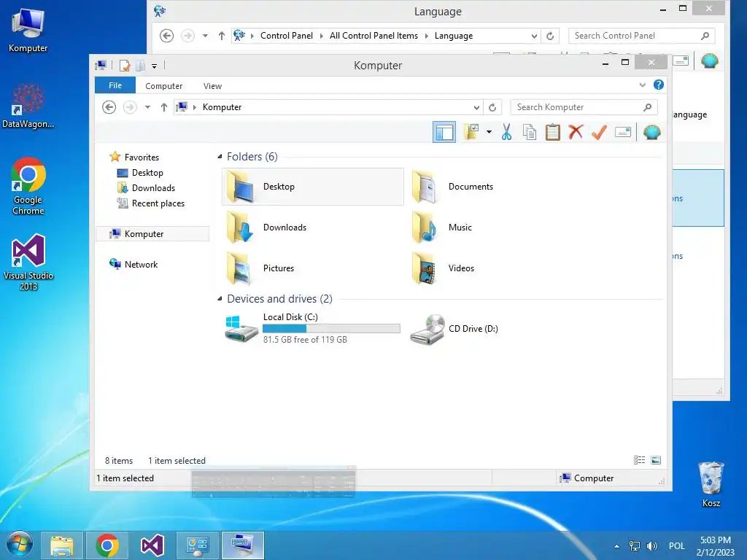
Task: Select the DataWagon desktop shortcut
Action: point(28,106)
